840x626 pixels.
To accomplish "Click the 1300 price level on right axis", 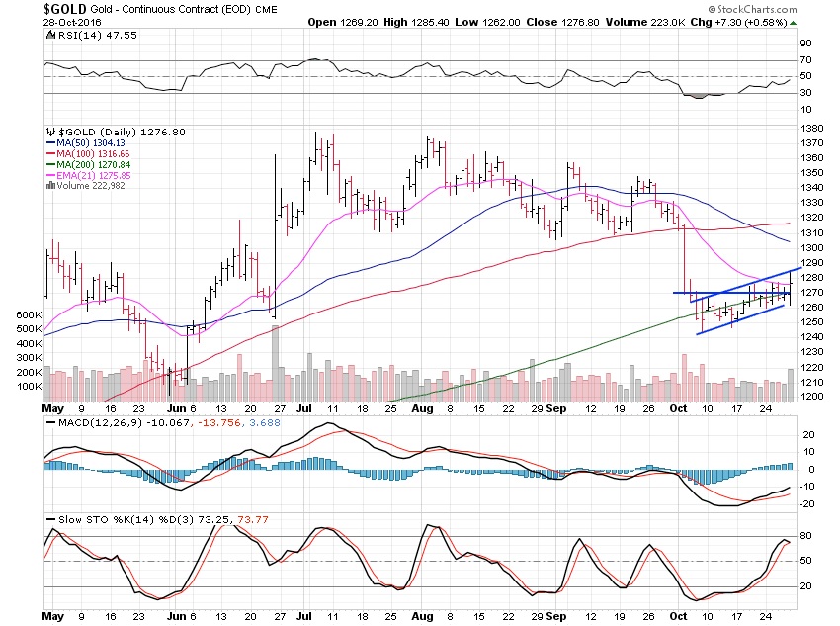I will tap(812, 248).
